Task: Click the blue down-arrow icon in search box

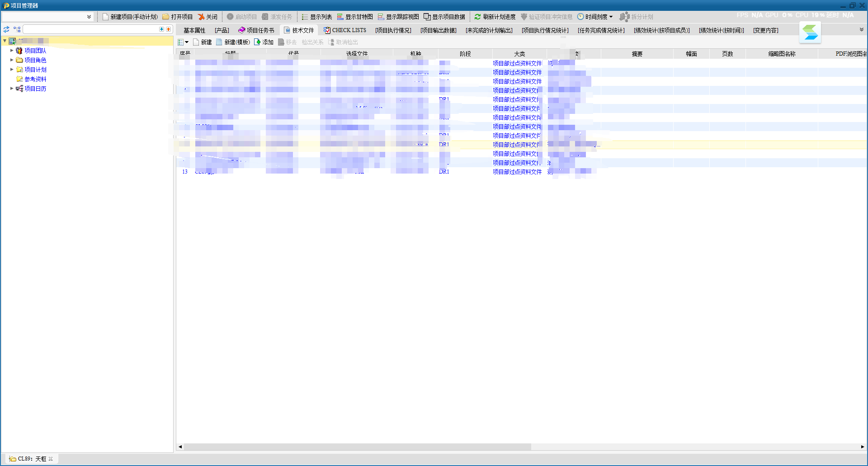Action: 161,29
